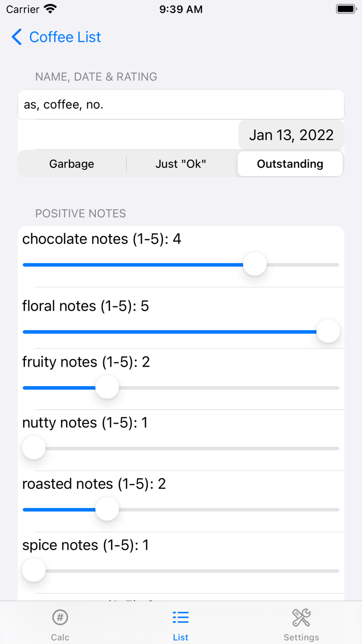
Task: Tap the Calc tab label
Action: [60, 637]
